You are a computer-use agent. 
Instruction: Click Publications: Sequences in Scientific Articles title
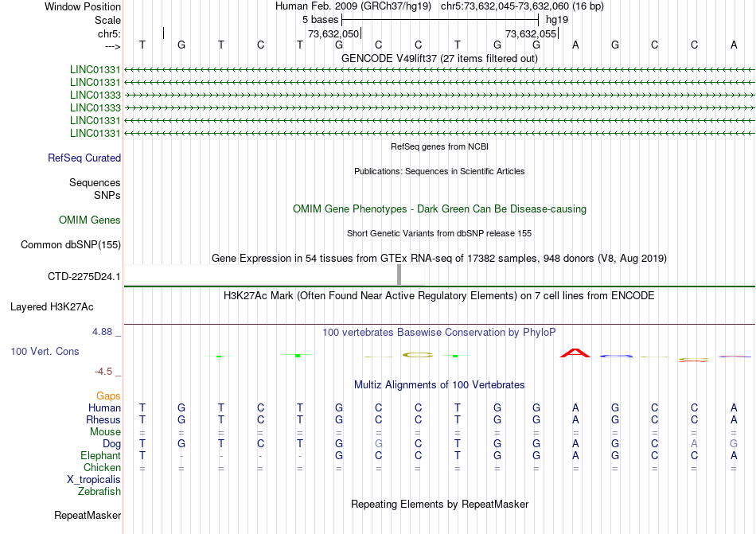coord(440,171)
